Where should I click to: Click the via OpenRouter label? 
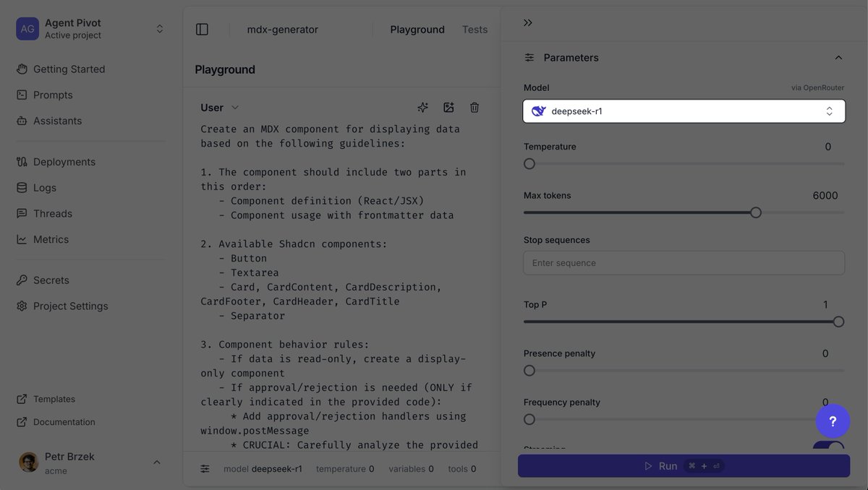[x=818, y=87]
